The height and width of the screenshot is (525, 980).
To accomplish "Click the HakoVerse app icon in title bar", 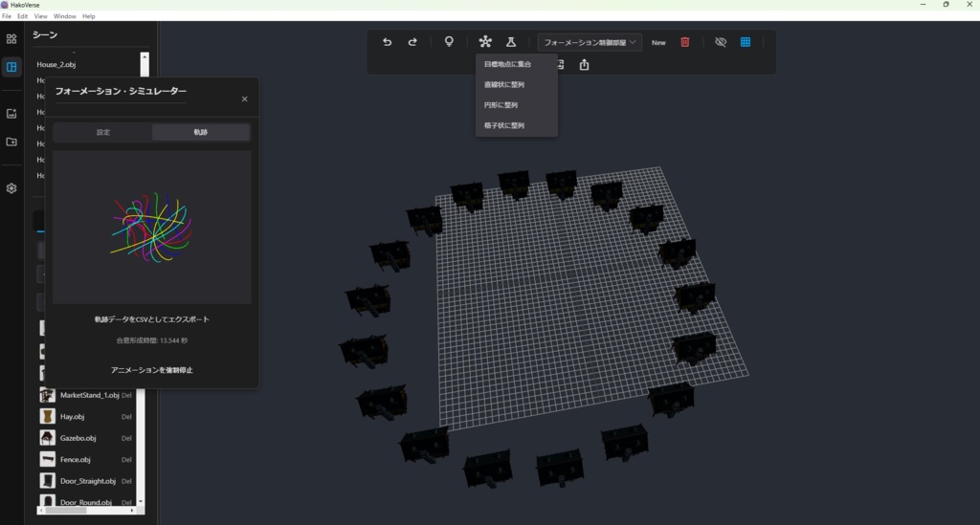I will (5, 5).
